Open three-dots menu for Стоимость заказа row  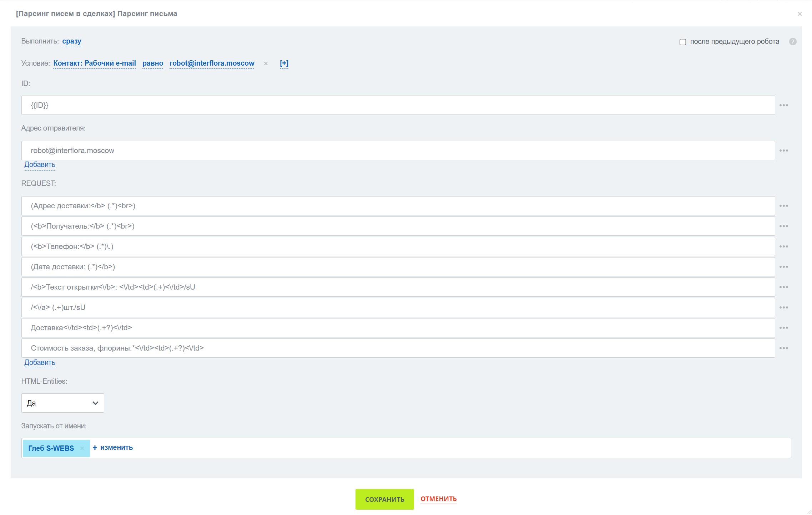[x=783, y=348]
